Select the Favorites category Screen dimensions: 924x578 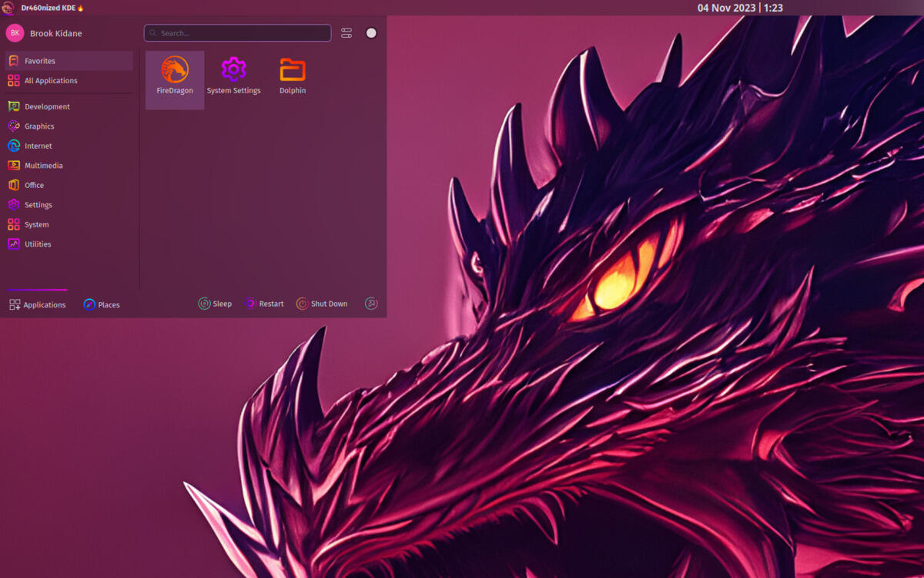(69, 61)
